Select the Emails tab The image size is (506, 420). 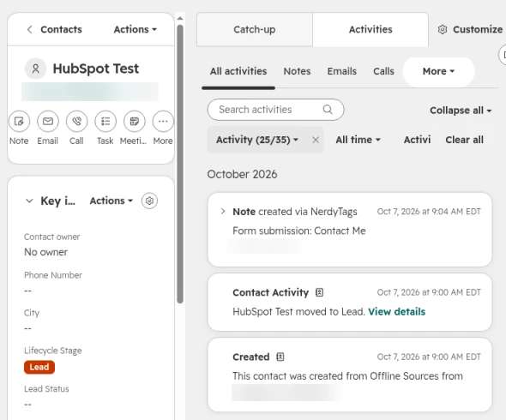(x=342, y=71)
